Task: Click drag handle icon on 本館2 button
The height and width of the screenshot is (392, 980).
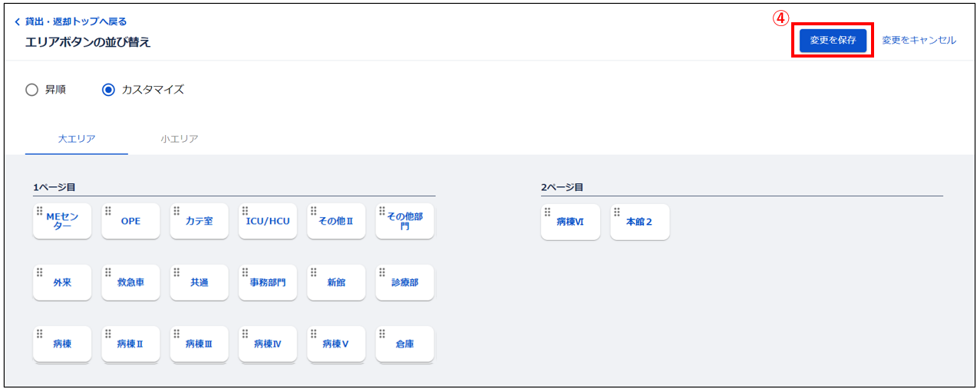Action: coord(616,212)
